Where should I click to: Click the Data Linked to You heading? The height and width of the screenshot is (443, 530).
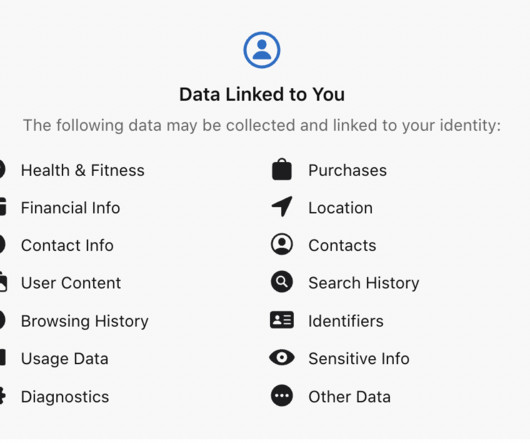[x=262, y=94]
